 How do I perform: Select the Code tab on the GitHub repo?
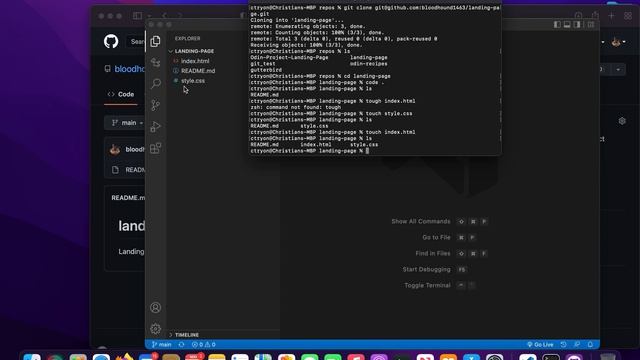121,94
